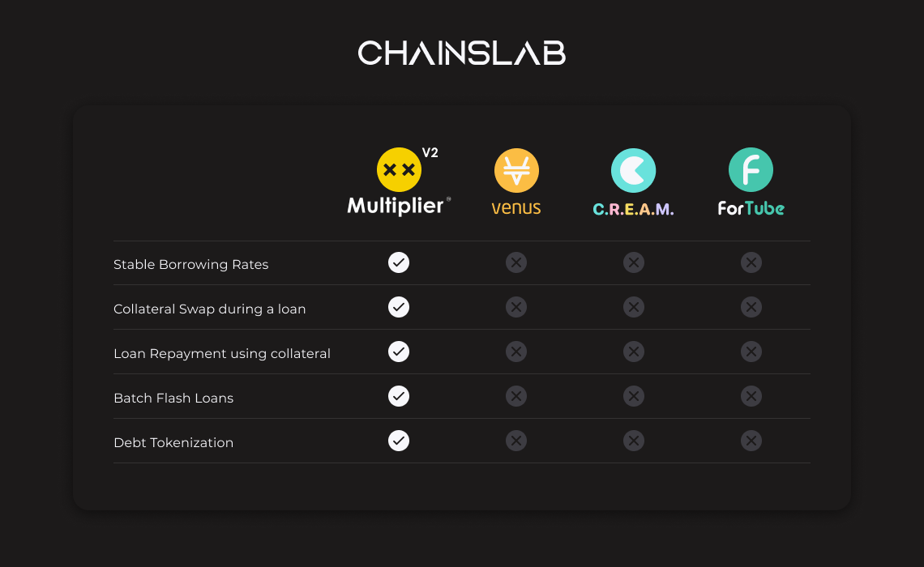Click the Multiplier V2 yellow face logo

click(x=399, y=169)
